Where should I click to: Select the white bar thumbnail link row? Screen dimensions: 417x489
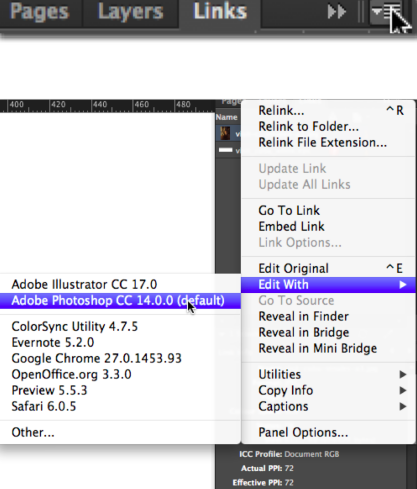229,150
